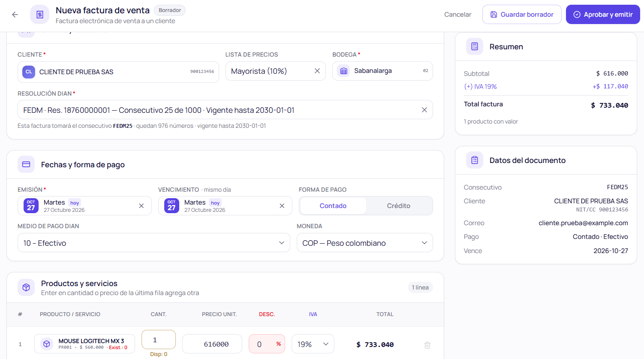
Task: Clear the Emisión date
Action: pyautogui.click(x=141, y=206)
